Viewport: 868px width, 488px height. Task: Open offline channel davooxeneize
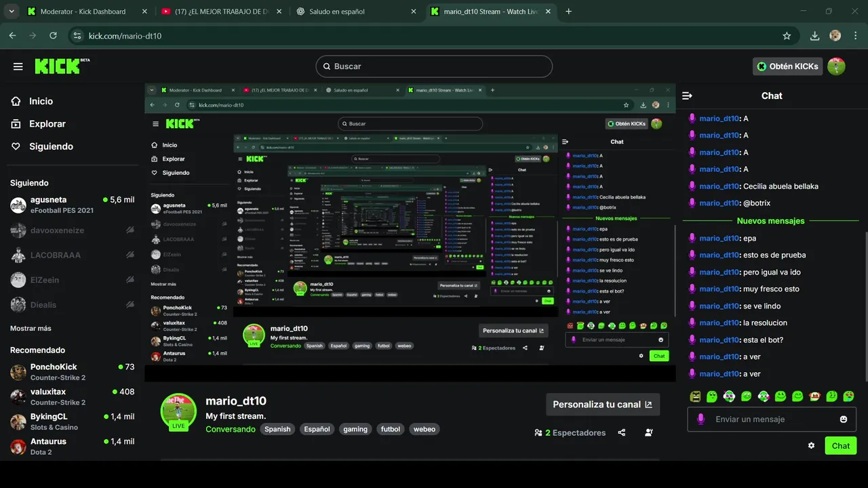pyautogui.click(x=73, y=230)
